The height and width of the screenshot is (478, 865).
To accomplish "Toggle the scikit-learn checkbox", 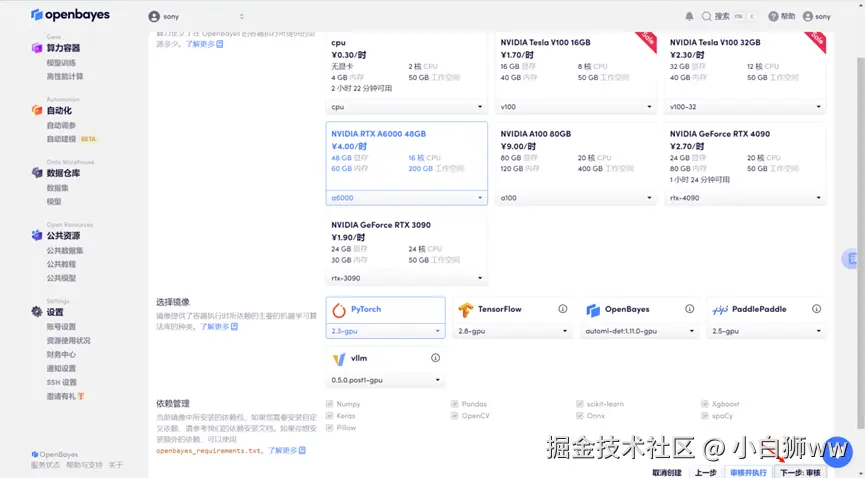I will click(x=580, y=404).
